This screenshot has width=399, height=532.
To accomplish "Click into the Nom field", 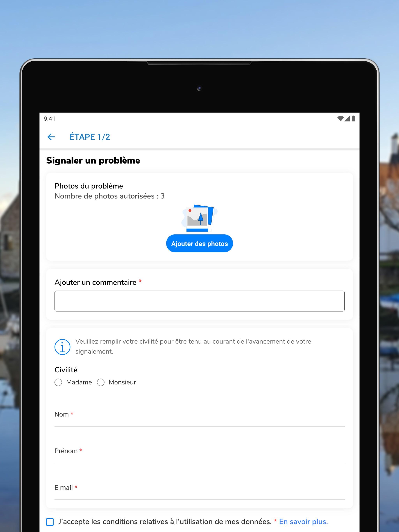I will pyautogui.click(x=199, y=418).
